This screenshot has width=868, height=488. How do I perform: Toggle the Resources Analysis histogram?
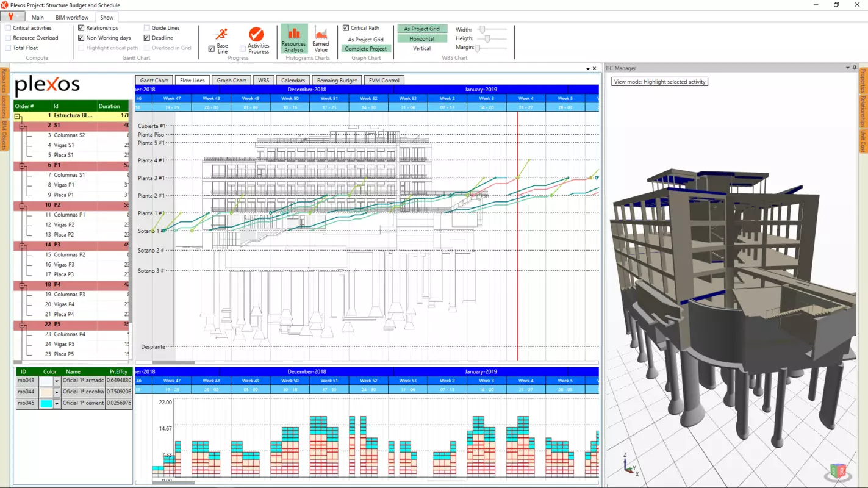coord(293,39)
